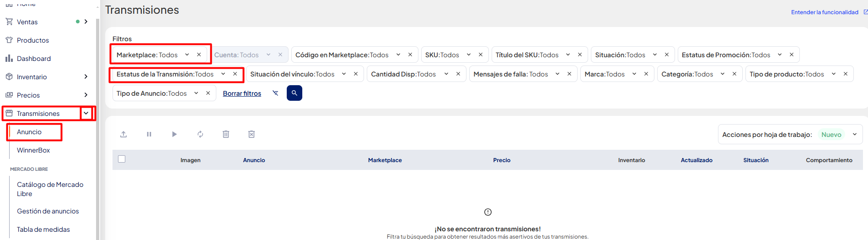Click the blue search magnifier button
This screenshot has height=240, width=868.
295,93
